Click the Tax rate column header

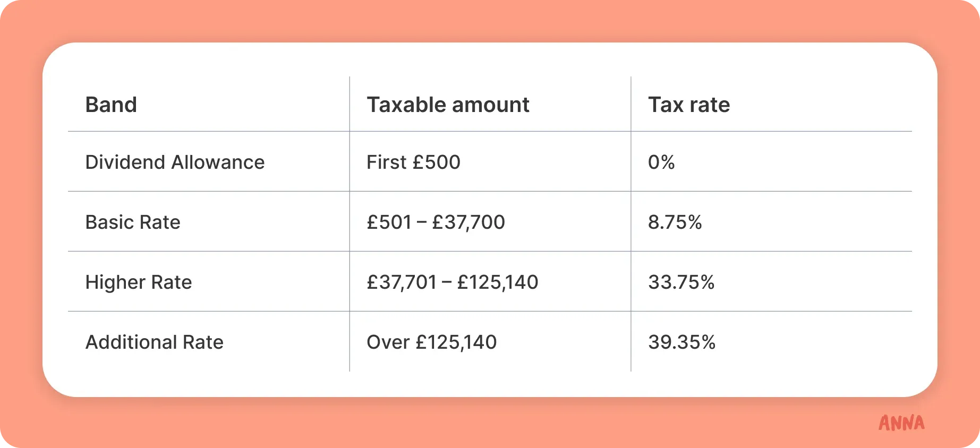click(689, 105)
